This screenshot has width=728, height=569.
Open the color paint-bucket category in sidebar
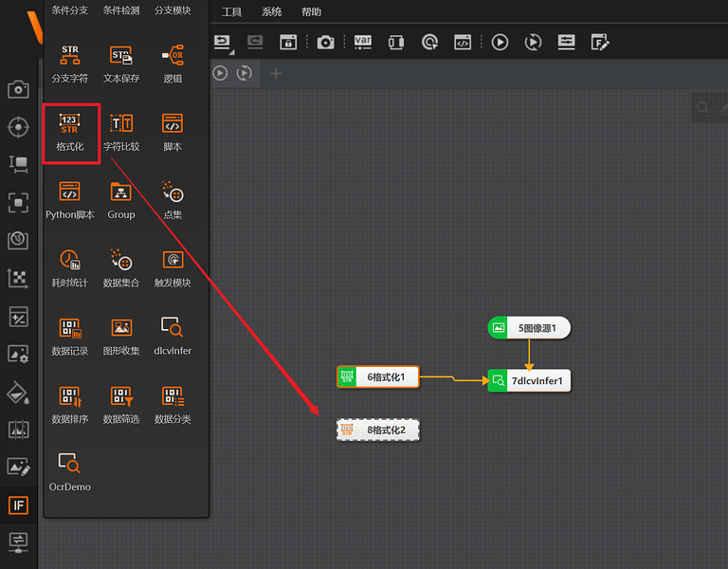click(19, 393)
